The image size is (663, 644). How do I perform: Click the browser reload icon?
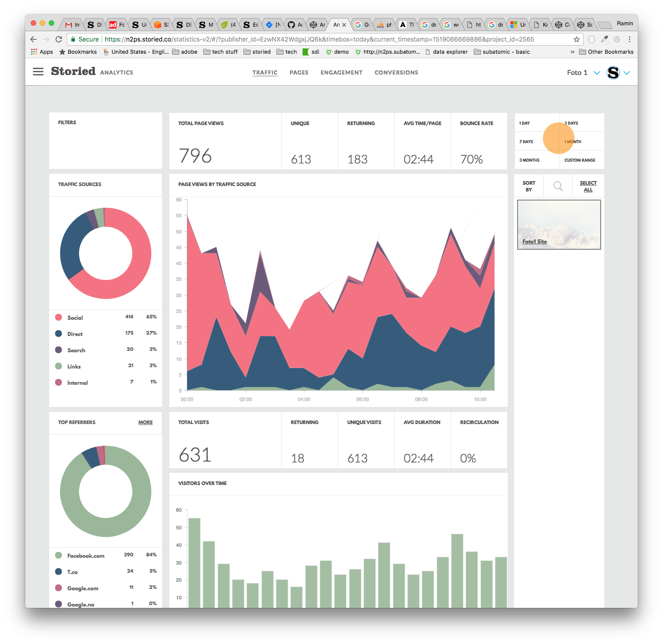(x=59, y=39)
